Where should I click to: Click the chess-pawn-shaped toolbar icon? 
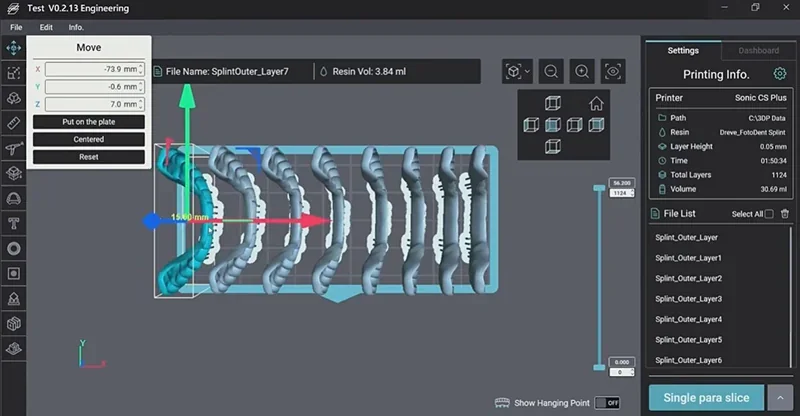[x=13, y=299]
